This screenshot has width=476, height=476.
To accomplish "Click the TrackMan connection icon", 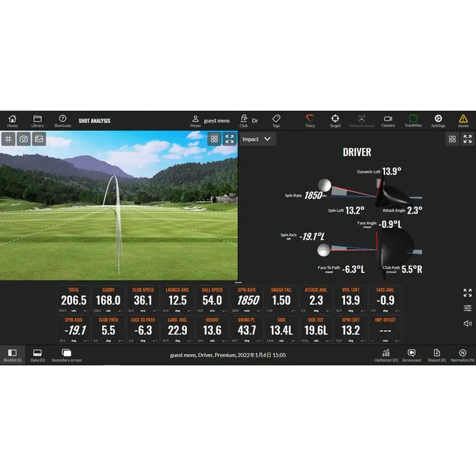I will point(413,121).
